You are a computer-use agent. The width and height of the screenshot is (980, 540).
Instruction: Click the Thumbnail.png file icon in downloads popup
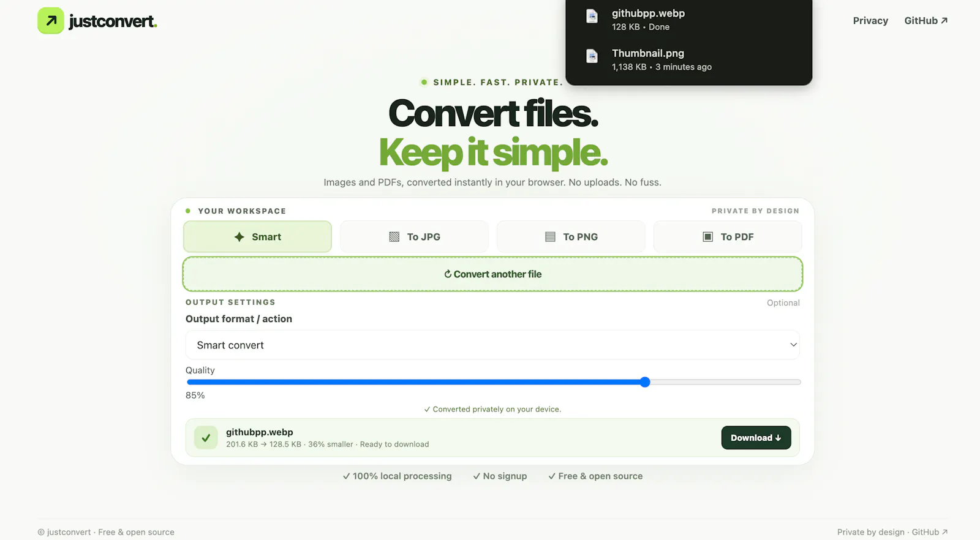point(592,56)
